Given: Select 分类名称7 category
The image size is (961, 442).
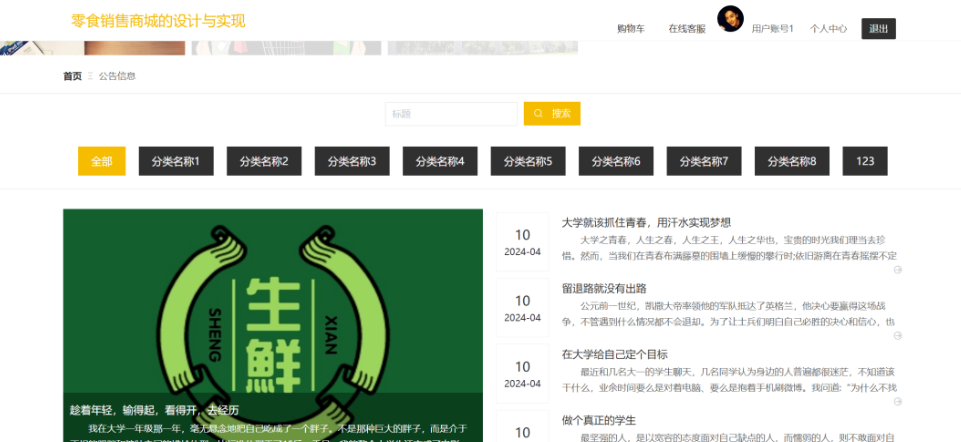Looking at the screenshot, I should pos(704,161).
